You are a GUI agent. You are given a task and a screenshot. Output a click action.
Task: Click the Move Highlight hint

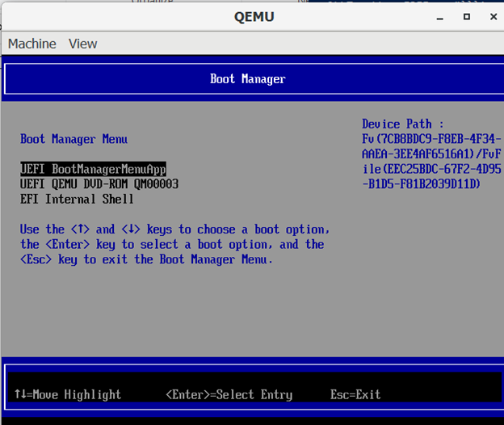(x=68, y=394)
